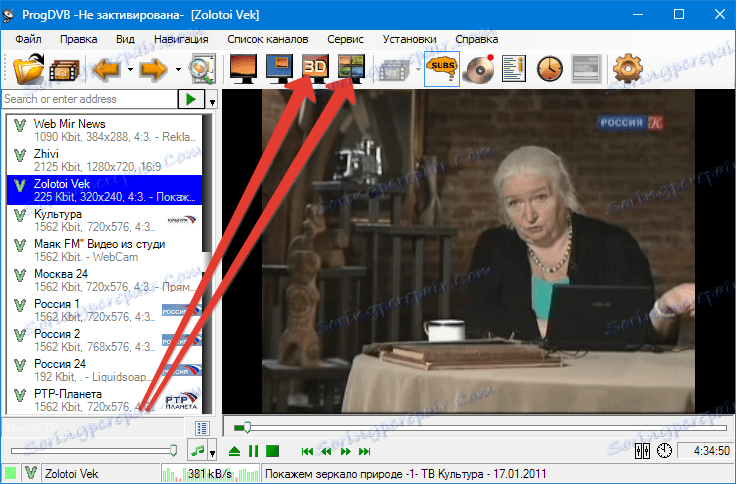Image resolution: width=736 pixels, height=484 pixels.
Task: Skip to next track
Action: coord(365,452)
